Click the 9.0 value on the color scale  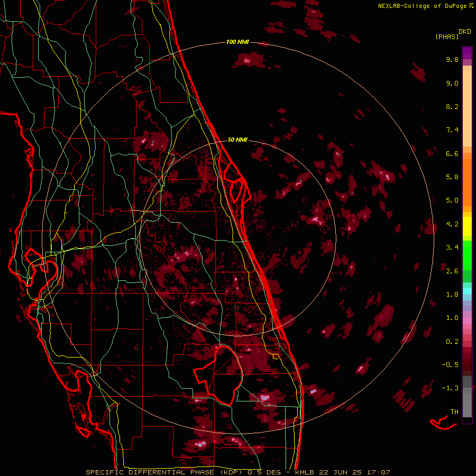click(452, 83)
